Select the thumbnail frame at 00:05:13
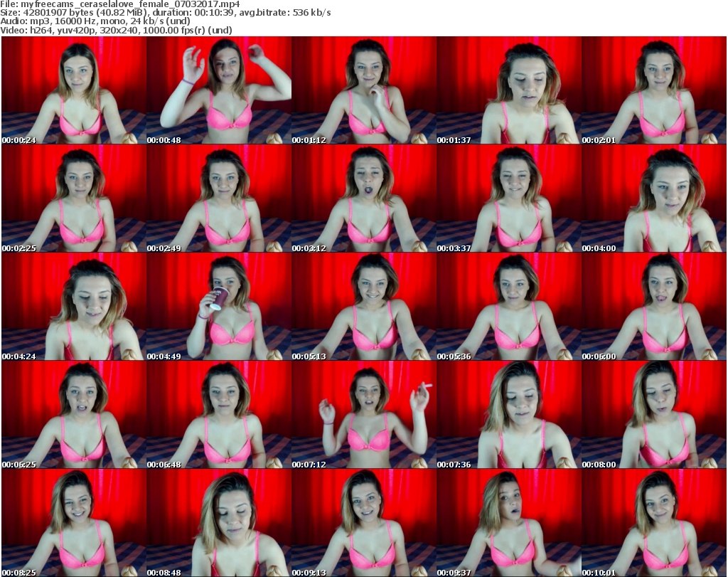The height and width of the screenshot is (577, 728). click(363, 307)
